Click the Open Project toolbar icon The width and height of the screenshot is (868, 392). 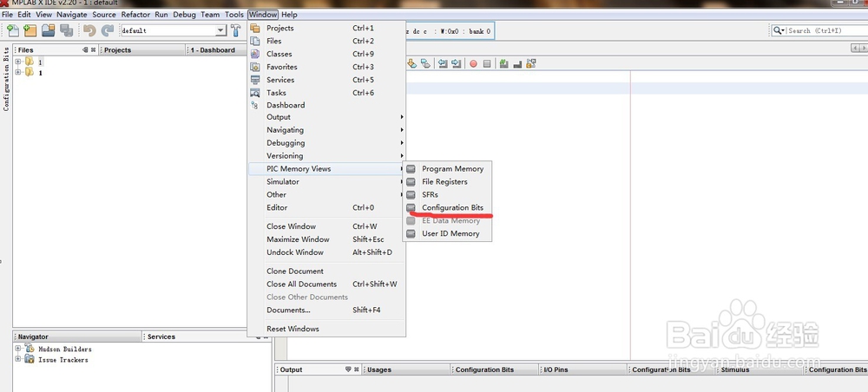tap(48, 30)
